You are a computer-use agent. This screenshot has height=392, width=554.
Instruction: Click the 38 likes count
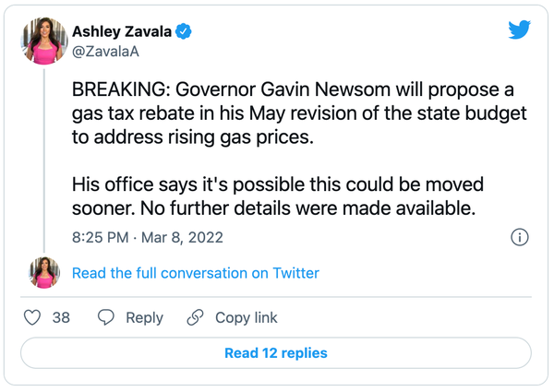pos(61,317)
